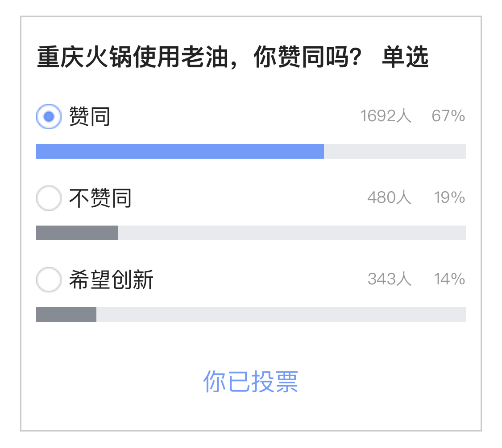Select the 不赞同 radio button
Image resolution: width=502 pixels, height=448 pixels.
[48, 198]
